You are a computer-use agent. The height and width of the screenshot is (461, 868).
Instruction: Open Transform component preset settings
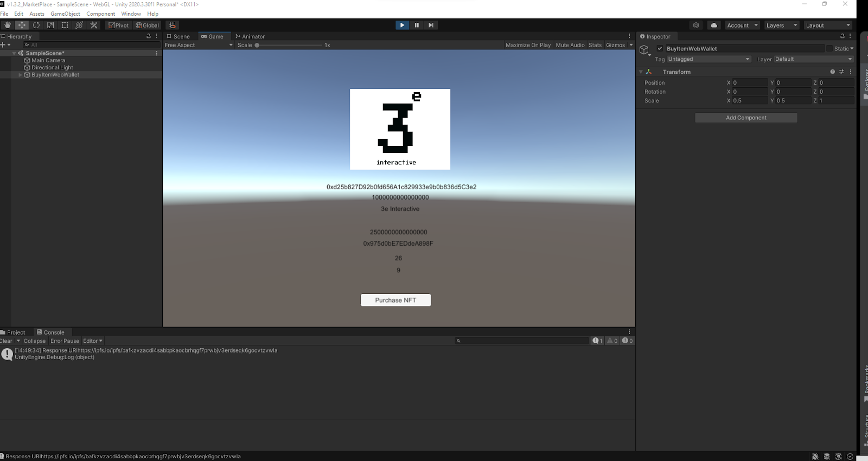[x=841, y=72]
